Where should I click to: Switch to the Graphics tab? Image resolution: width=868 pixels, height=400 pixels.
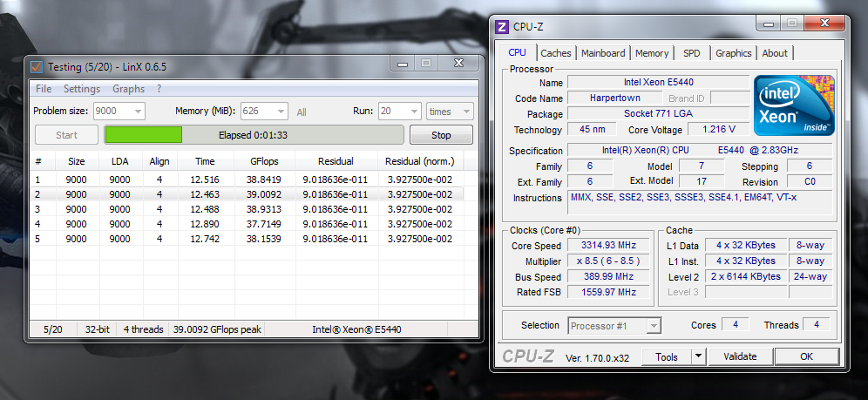tap(734, 53)
